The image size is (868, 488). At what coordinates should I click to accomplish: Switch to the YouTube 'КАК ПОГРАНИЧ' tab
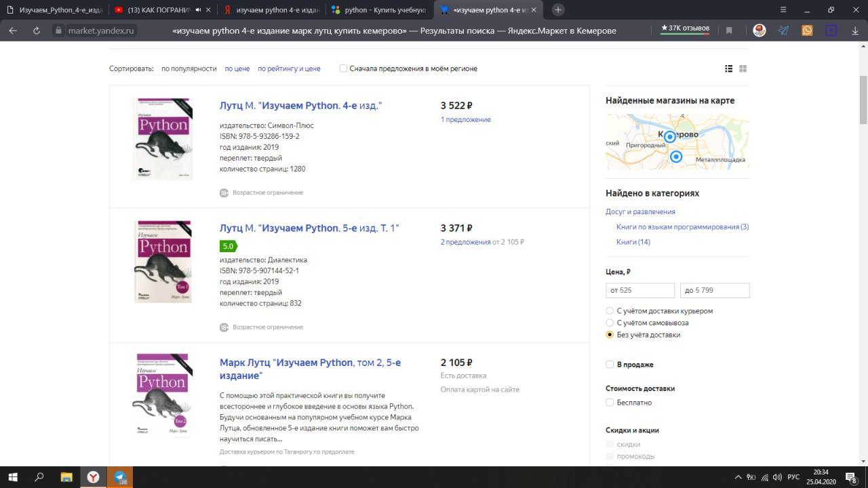pos(163,10)
